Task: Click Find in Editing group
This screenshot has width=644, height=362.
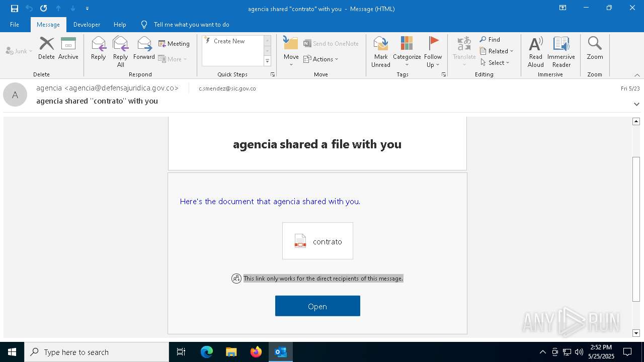Action: (490, 40)
